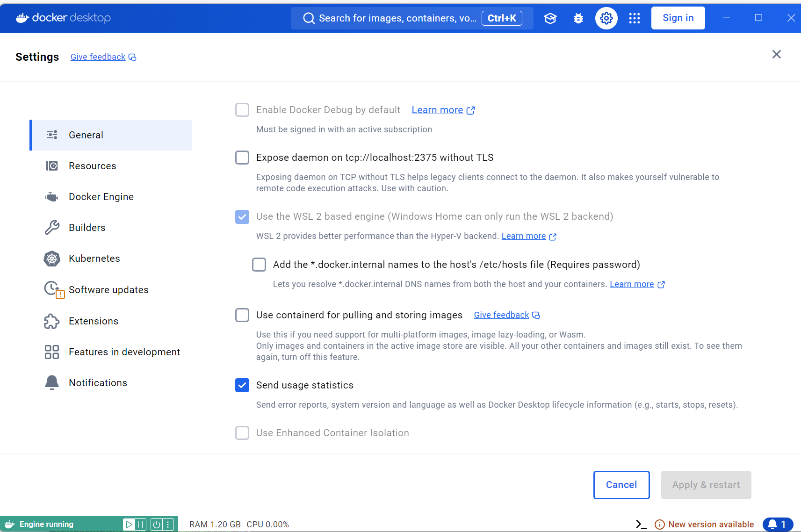801x532 pixels.
Task: Open the Software updates settings tab
Action: pyautogui.click(x=111, y=290)
